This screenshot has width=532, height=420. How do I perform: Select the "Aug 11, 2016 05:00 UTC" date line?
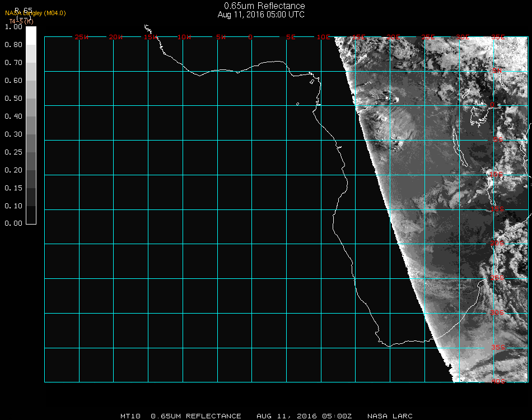click(261, 15)
